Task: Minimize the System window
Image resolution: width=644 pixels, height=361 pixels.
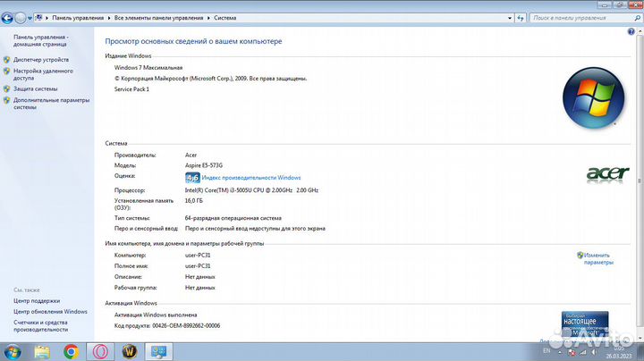Action: pos(605,5)
